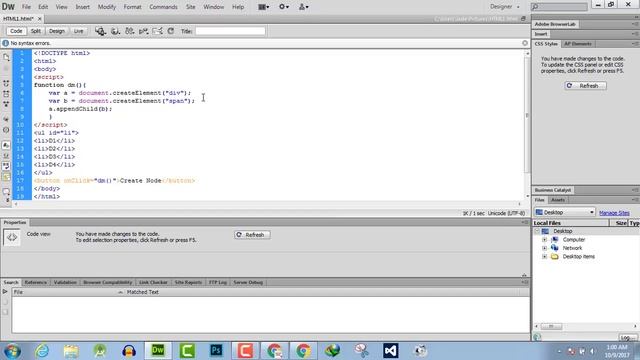Click the info icon beside No syntax errors
This screenshot has height=360, width=640.
[5, 43]
